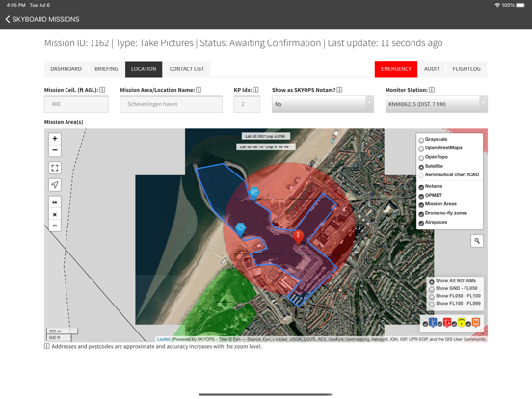Image resolution: width=532 pixels, height=399 pixels.
Task: Switch to the Briefing tab
Action: (106, 69)
